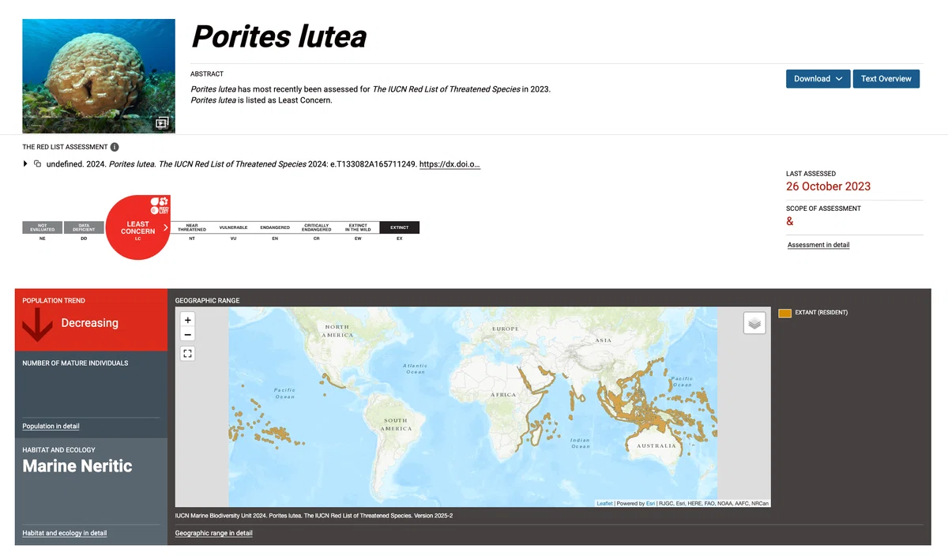Click the Scope of Assessment label

823,209
